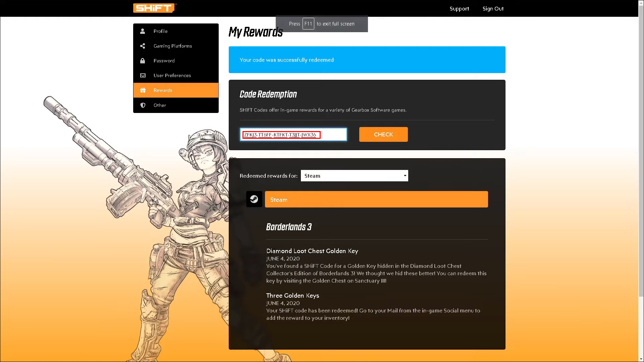
Task: Click the CHECK button to validate code
Action: (x=383, y=134)
